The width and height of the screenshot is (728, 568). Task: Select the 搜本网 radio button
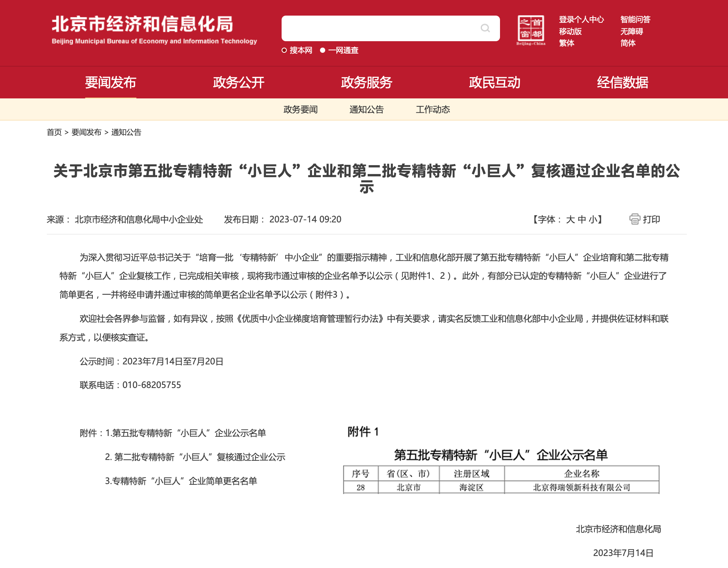[x=284, y=50]
